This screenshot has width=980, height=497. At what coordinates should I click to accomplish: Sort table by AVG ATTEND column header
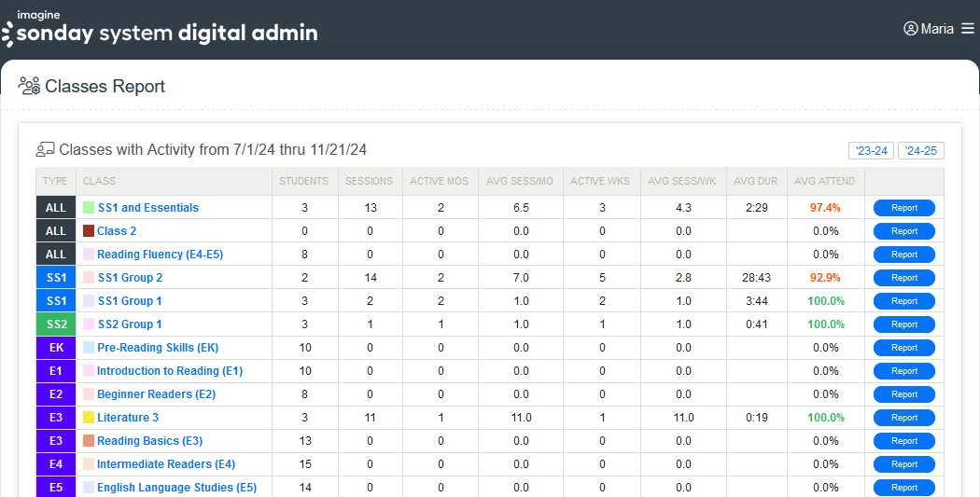click(824, 181)
